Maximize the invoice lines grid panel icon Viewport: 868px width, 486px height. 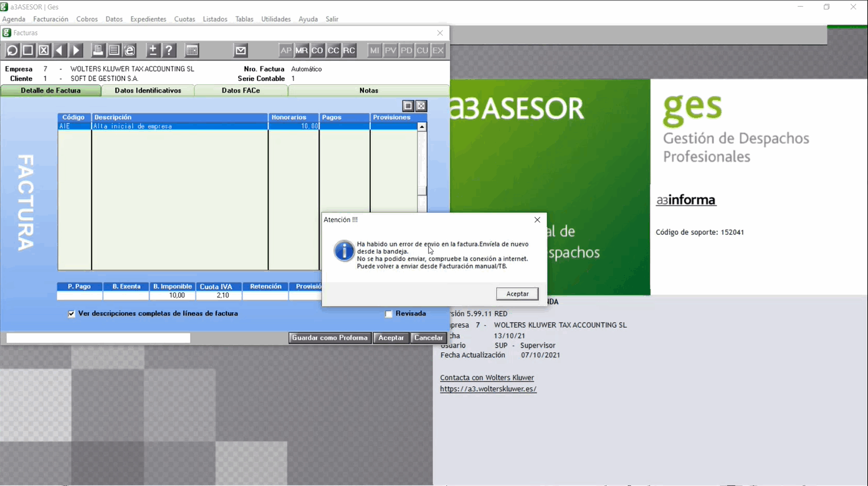pyautogui.click(x=408, y=106)
